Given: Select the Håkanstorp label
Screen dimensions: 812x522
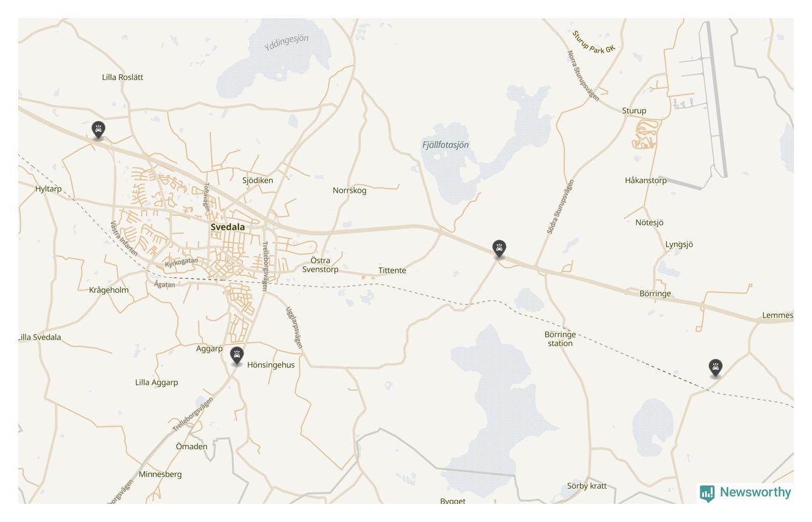Looking at the screenshot, I should coord(646,180).
